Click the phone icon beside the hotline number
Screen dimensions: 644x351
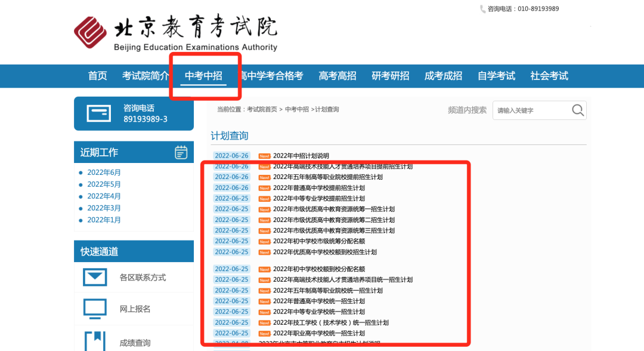tap(482, 9)
